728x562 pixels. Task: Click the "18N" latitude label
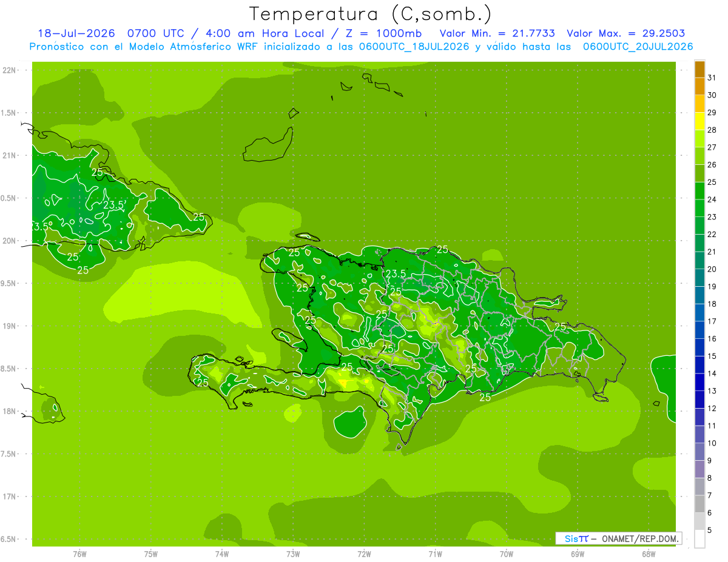point(10,412)
